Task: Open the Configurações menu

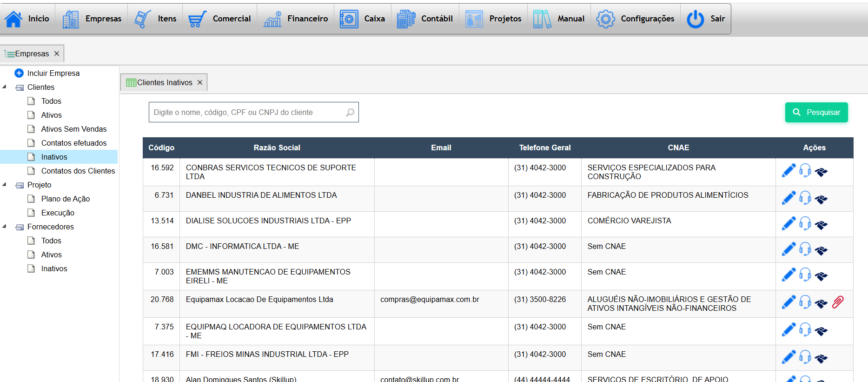Action: [636, 19]
